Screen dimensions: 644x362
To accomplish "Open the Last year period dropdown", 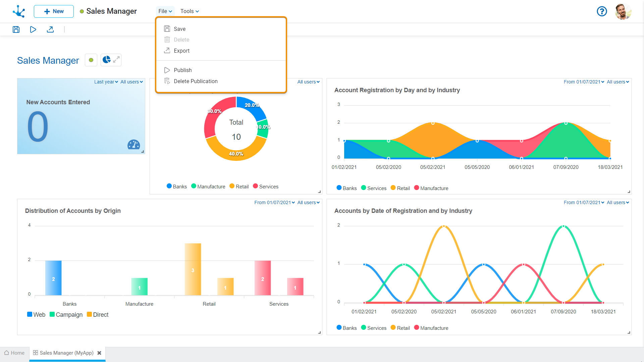I will [106, 82].
